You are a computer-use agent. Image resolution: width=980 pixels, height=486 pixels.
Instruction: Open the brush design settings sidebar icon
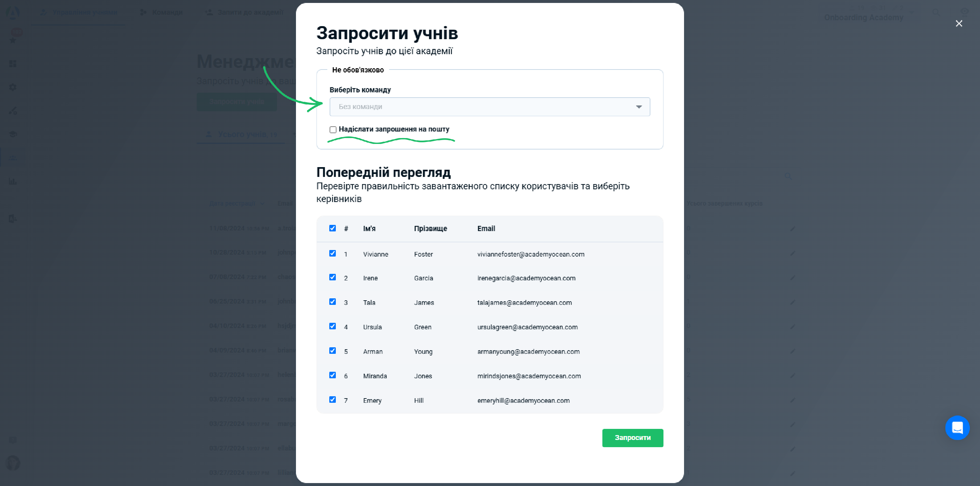pos(13,111)
